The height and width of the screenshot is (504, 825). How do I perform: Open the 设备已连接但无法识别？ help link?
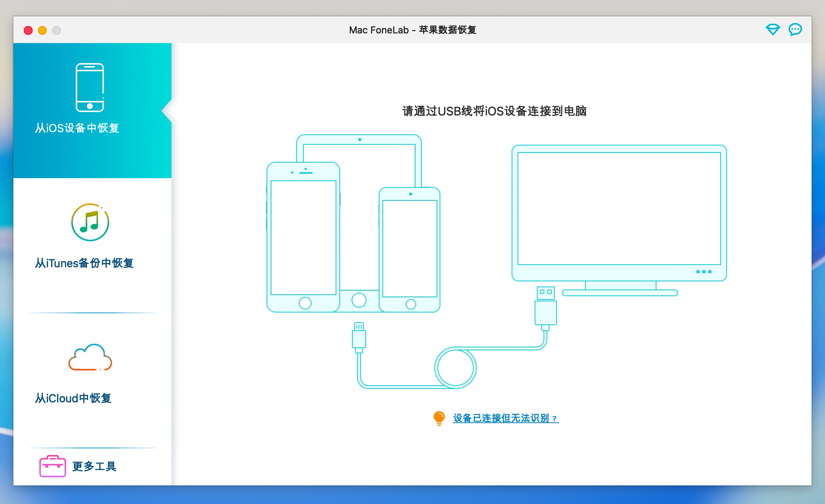tap(505, 418)
